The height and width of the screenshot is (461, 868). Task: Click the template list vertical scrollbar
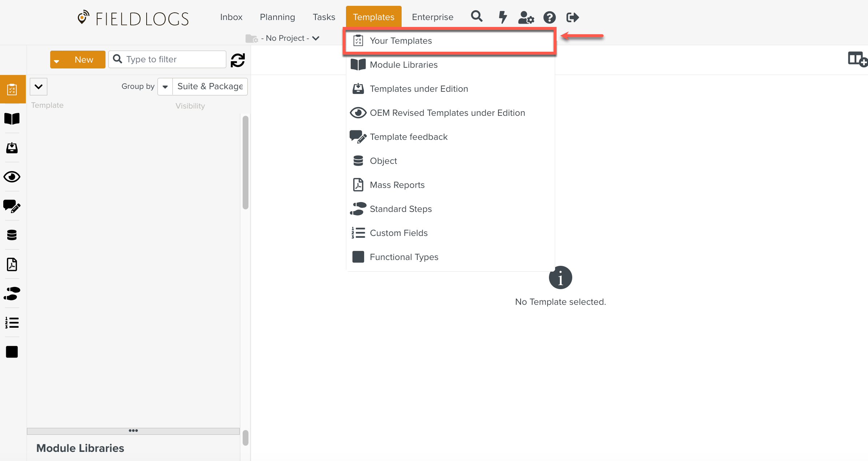246,162
